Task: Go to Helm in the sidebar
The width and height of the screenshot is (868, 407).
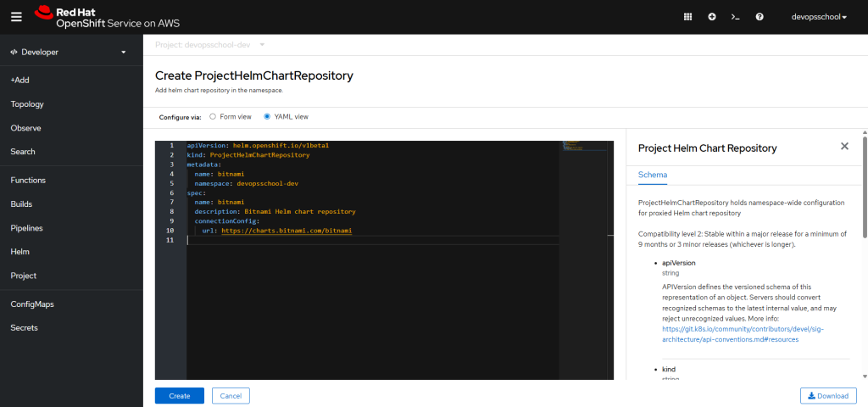Action: (x=19, y=252)
